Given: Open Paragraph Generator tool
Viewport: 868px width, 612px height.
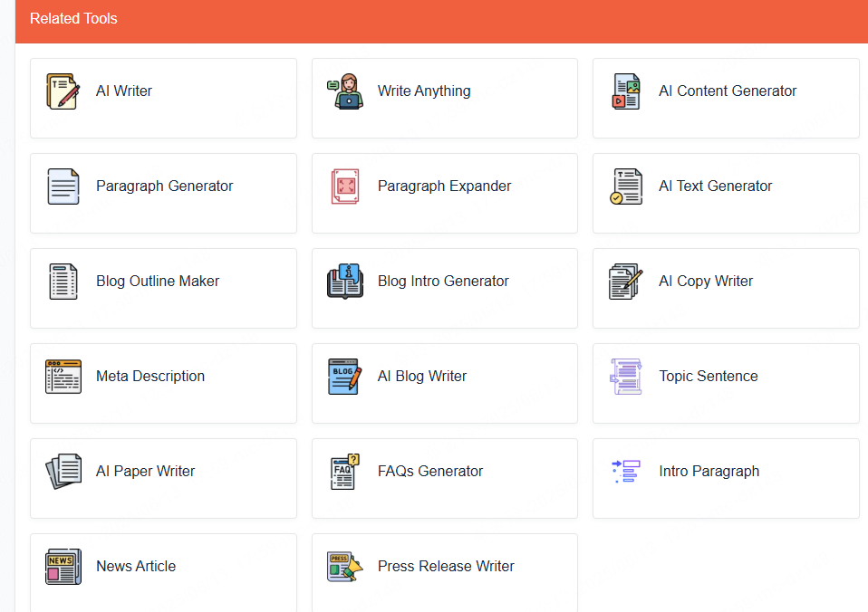Looking at the screenshot, I should tap(164, 186).
